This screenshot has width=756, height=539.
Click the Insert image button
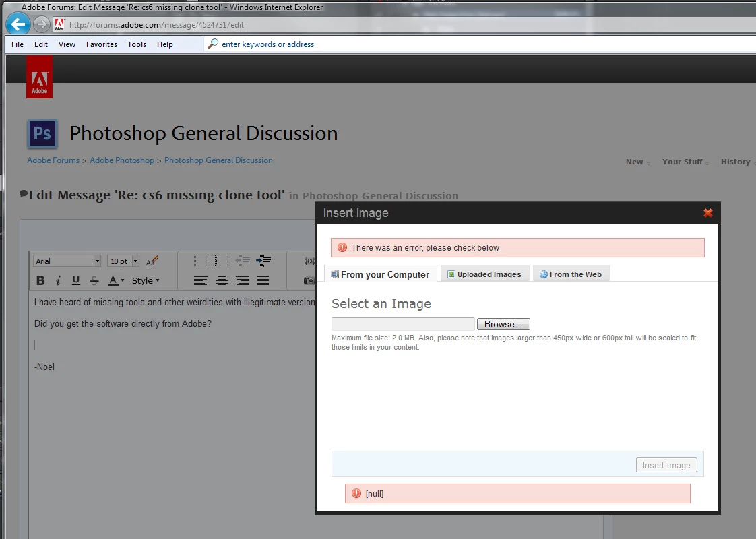click(666, 465)
